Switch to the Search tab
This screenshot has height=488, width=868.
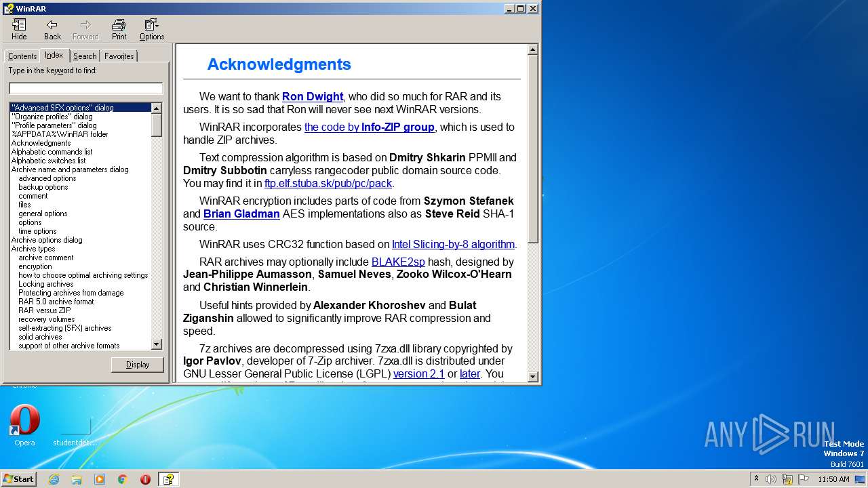pos(85,56)
